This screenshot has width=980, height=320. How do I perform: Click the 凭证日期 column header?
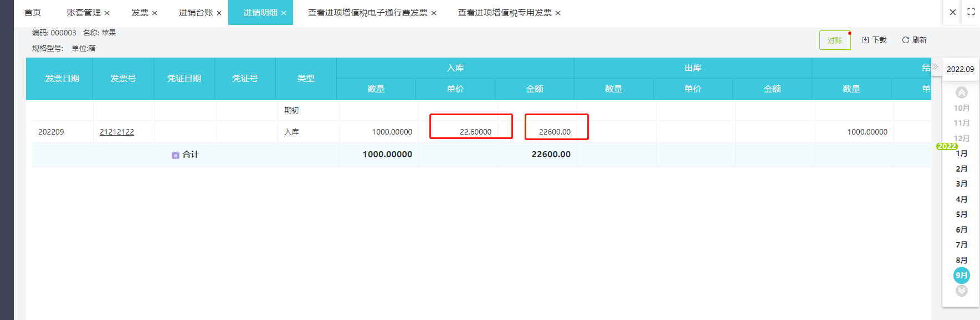point(184,79)
